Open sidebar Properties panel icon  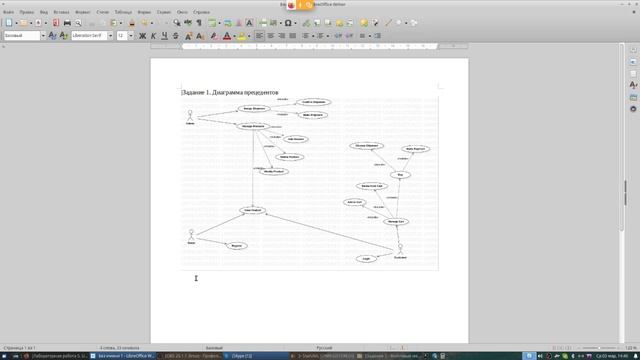(633, 62)
